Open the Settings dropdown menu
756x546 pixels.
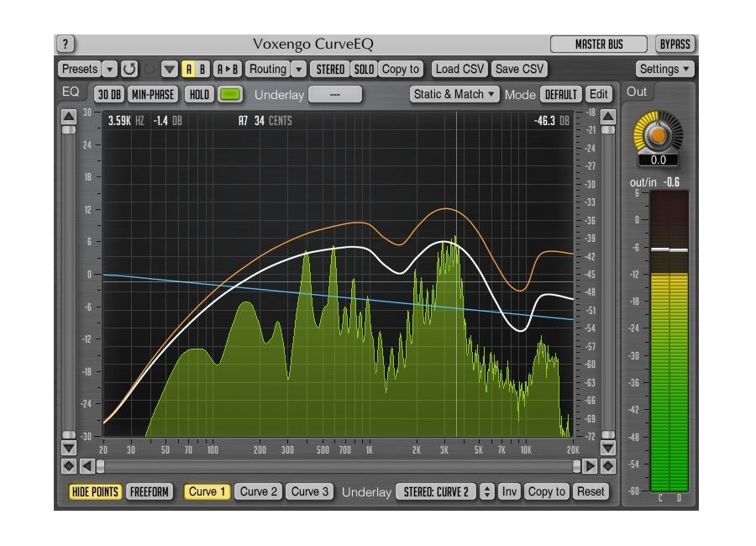[x=664, y=69]
